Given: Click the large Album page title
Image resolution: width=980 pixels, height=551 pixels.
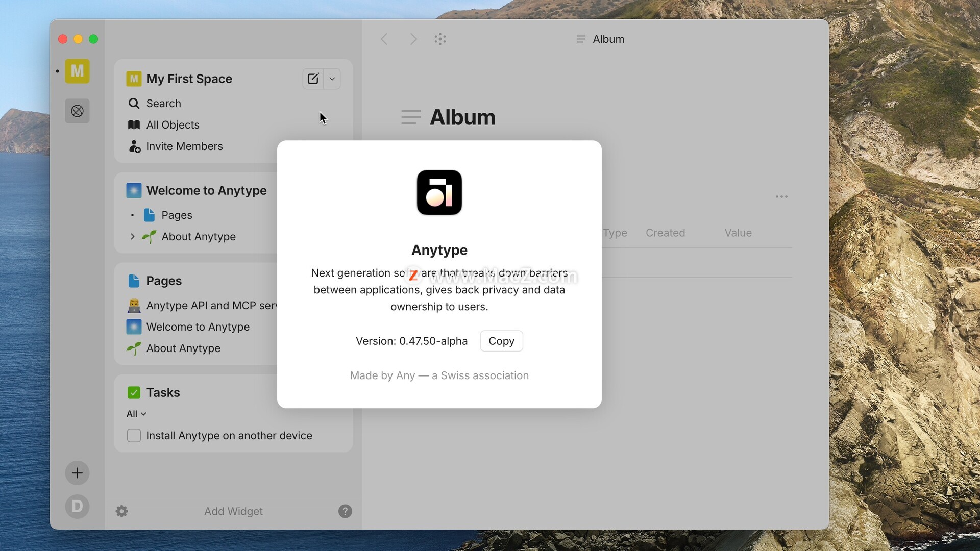Looking at the screenshot, I should pos(462,117).
